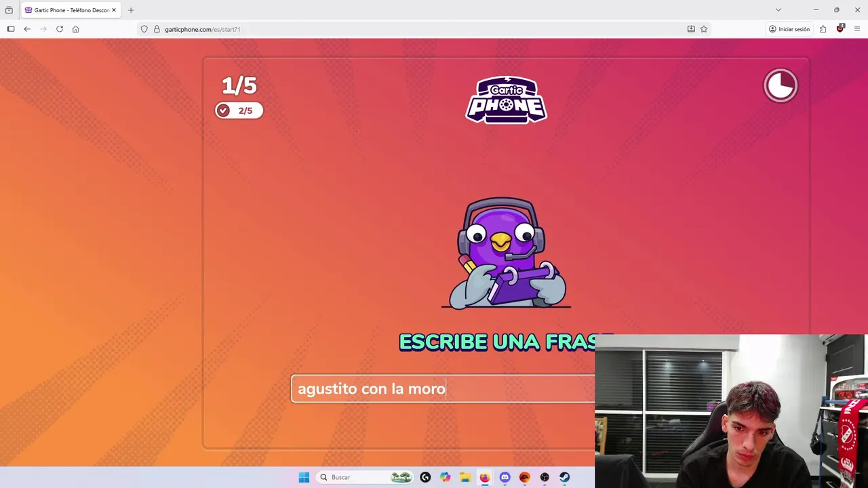The width and height of the screenshot is (868, 488).
Task: Open a new browser tab
Action: tap(131, 10)
